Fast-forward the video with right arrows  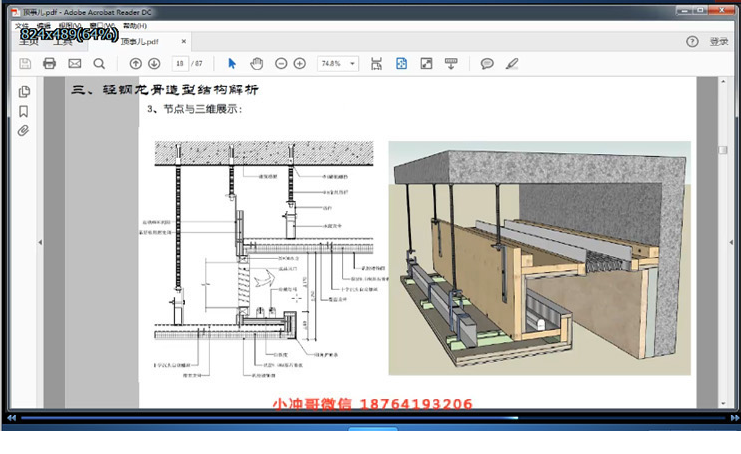pos(735,418)
